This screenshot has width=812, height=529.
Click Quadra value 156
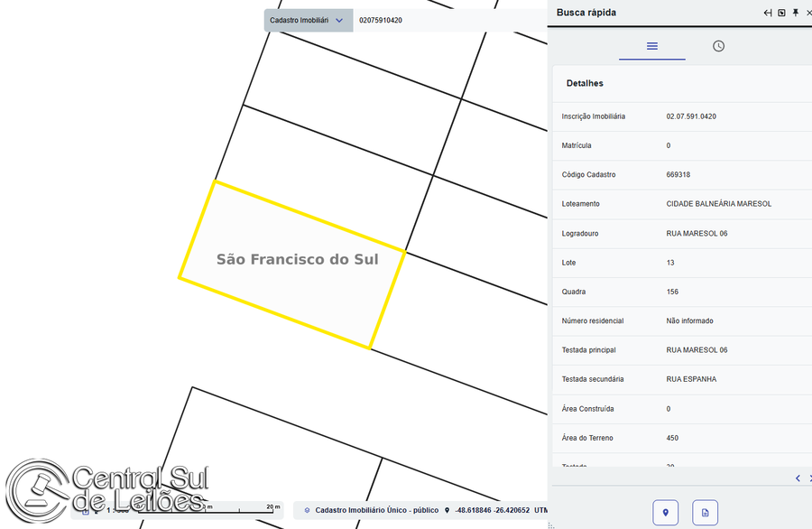point(672,292)
